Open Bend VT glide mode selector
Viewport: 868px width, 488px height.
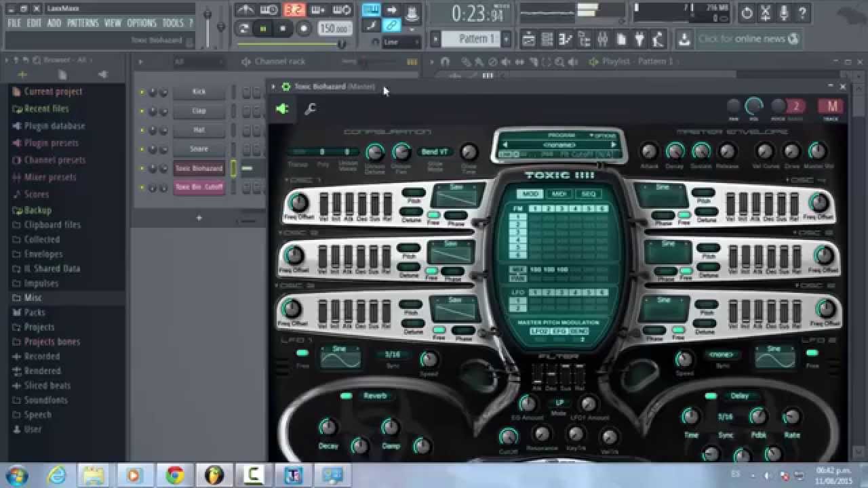(x=434, y=152)
